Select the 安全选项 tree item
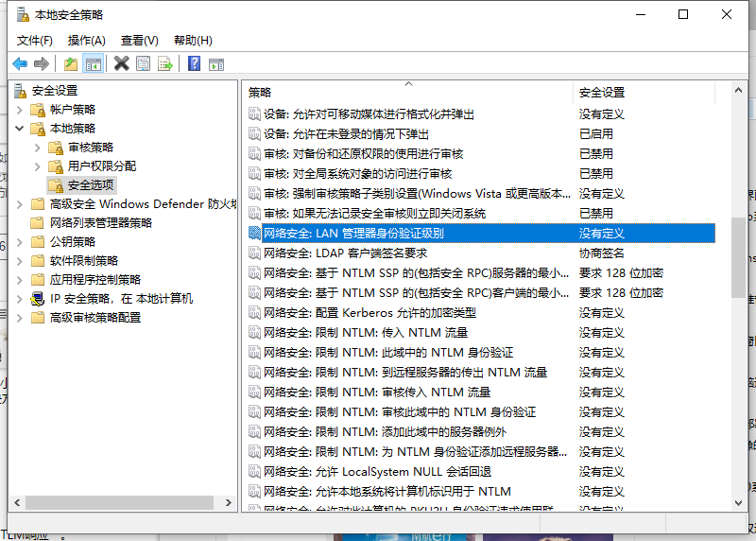Image resolution: width=756 pixels, height=541 pixels. [81, 184]
